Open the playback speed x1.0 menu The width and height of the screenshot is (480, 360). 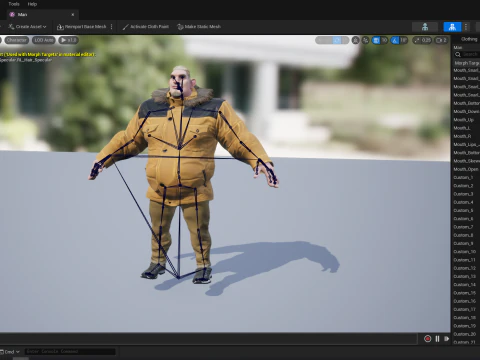tap(69, 40)
